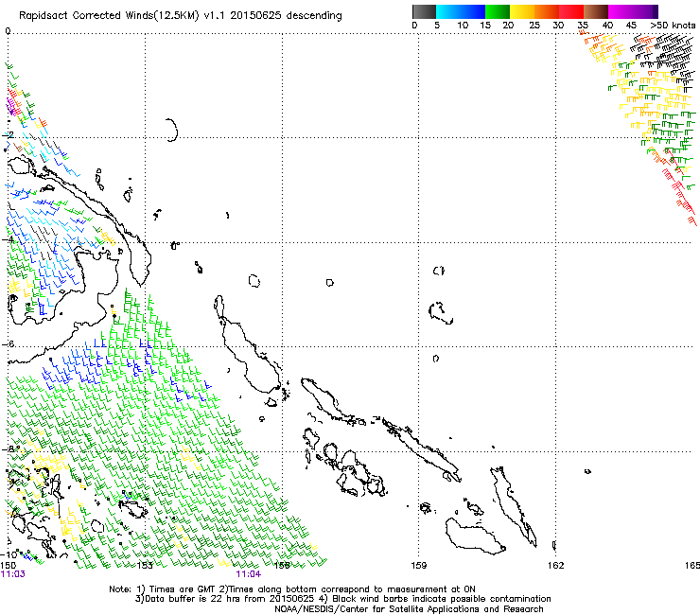The height and width of the screenshot is (615, 700).
Task: Click the '45' label under the color bar
Action: (631, 25)
